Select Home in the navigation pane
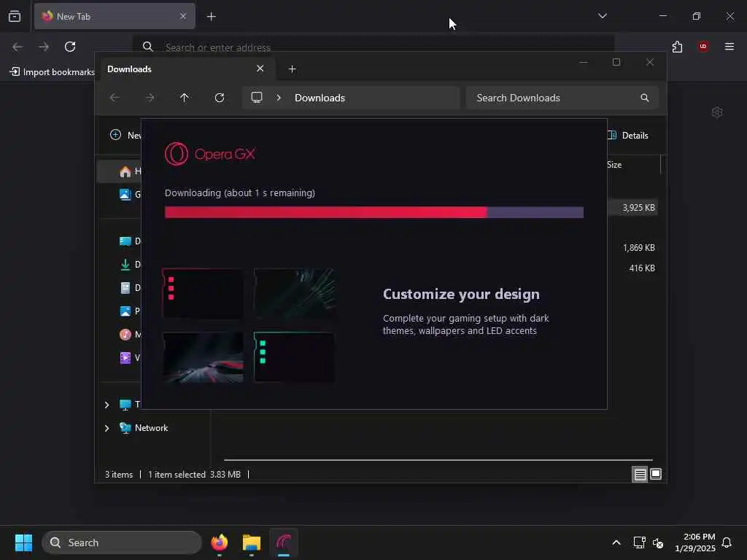The image size is (747, 560). click(x=120, y=171)
